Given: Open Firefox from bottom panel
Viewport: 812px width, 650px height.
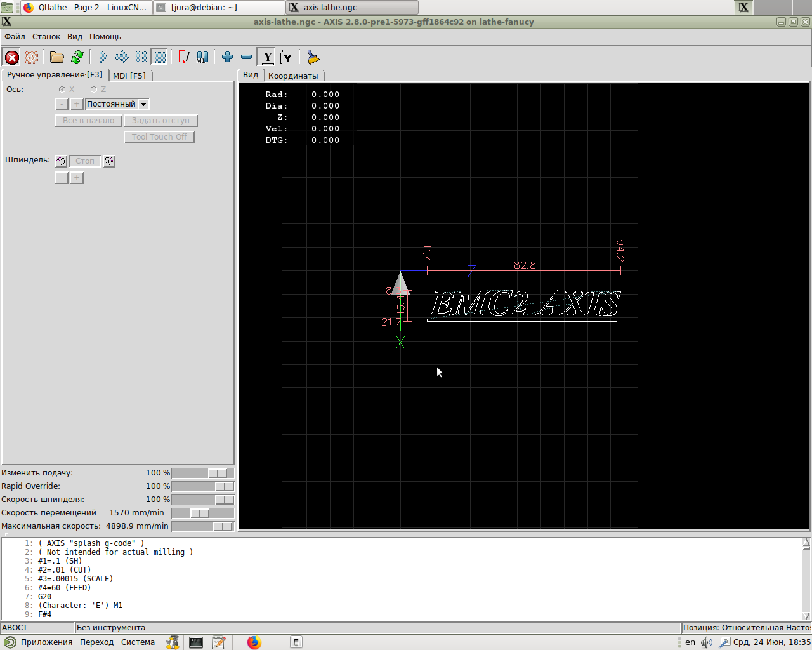Looking at the screenshot, I should coord(254,642).
